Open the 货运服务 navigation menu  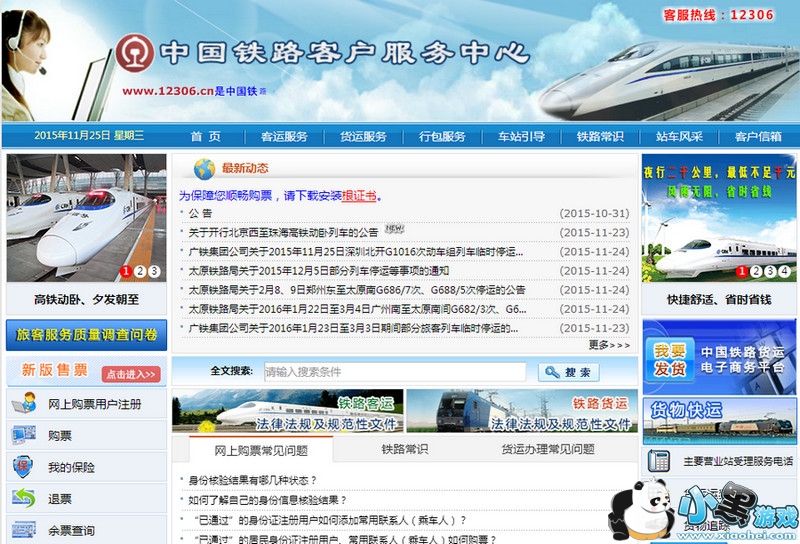point(363,136)
